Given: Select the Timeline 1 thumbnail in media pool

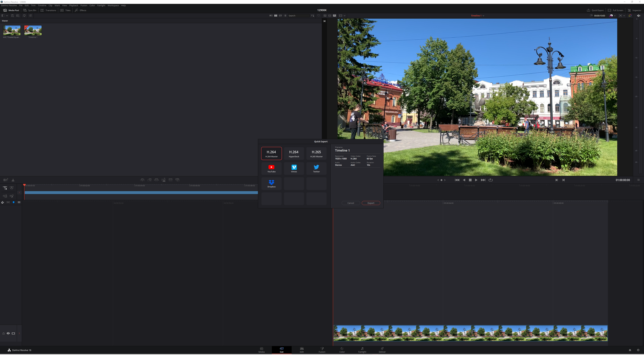Looking at the screenshot, I should 33,30.
